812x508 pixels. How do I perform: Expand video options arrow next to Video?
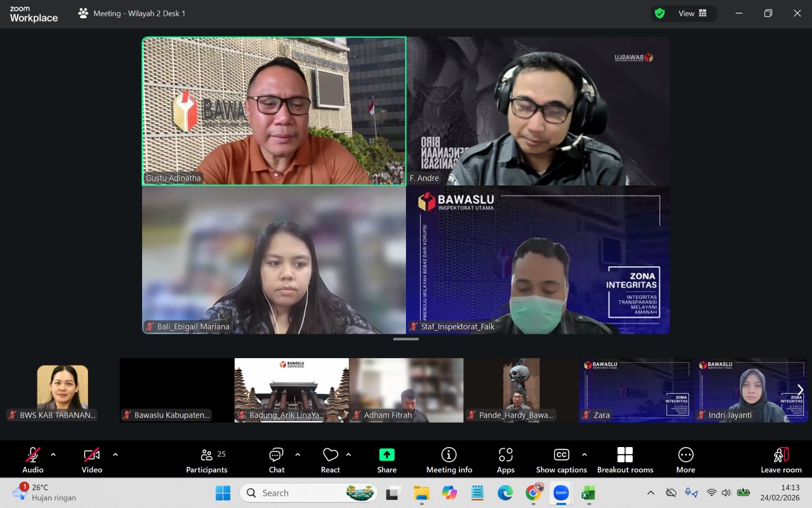pyautogui.click(x=115, y=455)
